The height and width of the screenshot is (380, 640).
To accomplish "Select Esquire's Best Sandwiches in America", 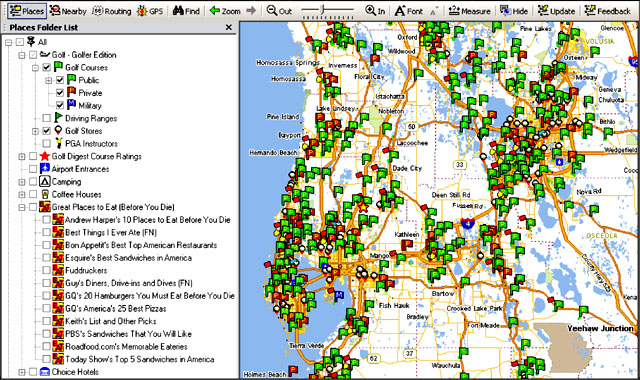I will (x=128, y=258).
